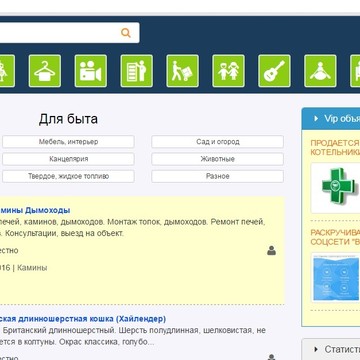Open the people at table category icon
The width and height of the screenshot is (360, 360).
pyautogui.click(x=320, y=71)
